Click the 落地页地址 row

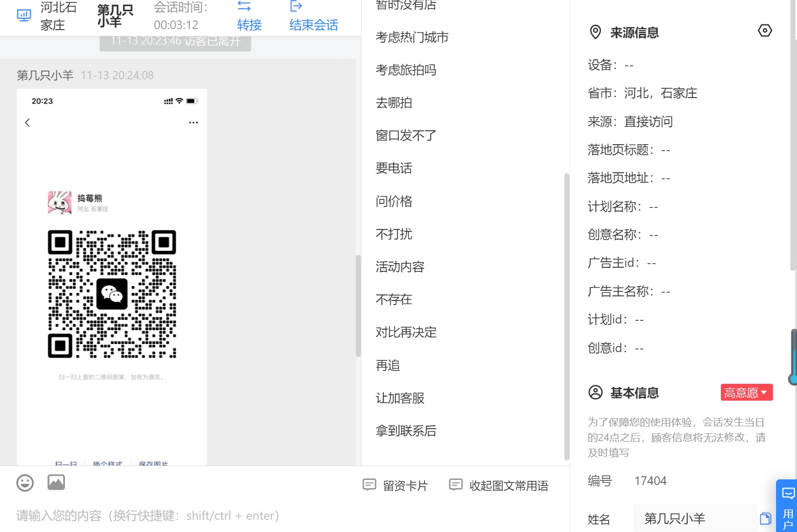click(x=629, y=178)
